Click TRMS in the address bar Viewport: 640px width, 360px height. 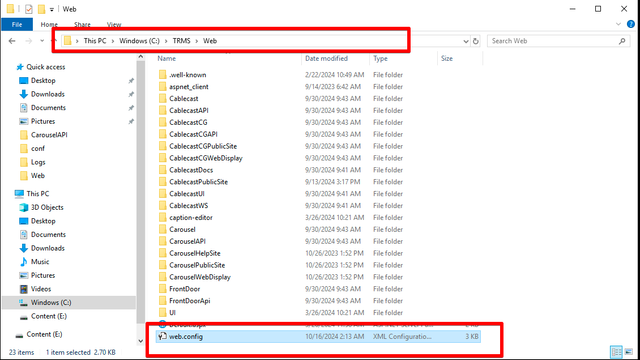coord(181,41)
